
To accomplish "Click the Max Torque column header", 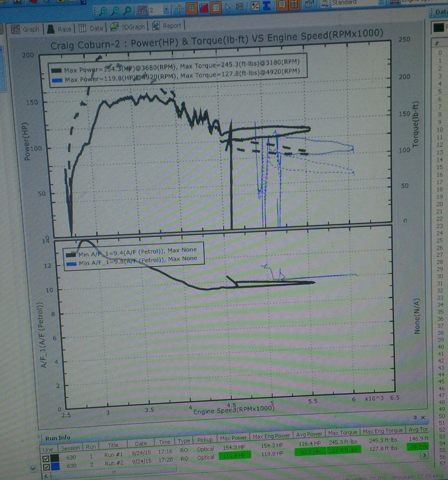I will (x=342, y=433).
